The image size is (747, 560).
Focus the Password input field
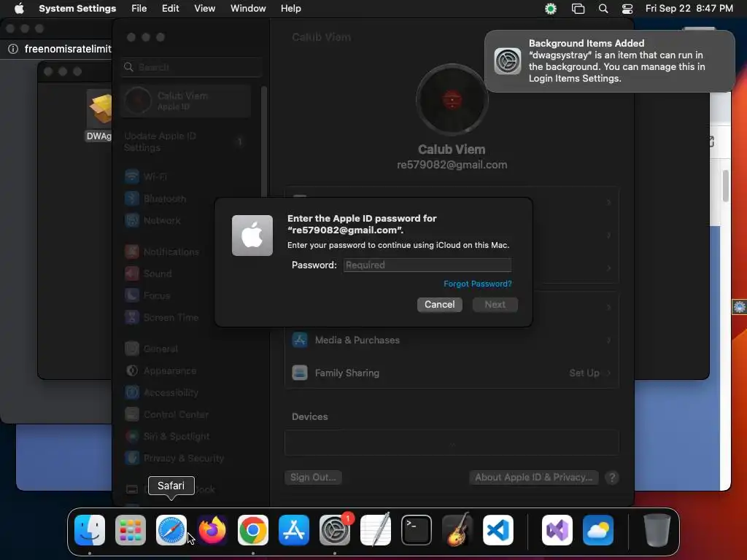pos(427,265)
